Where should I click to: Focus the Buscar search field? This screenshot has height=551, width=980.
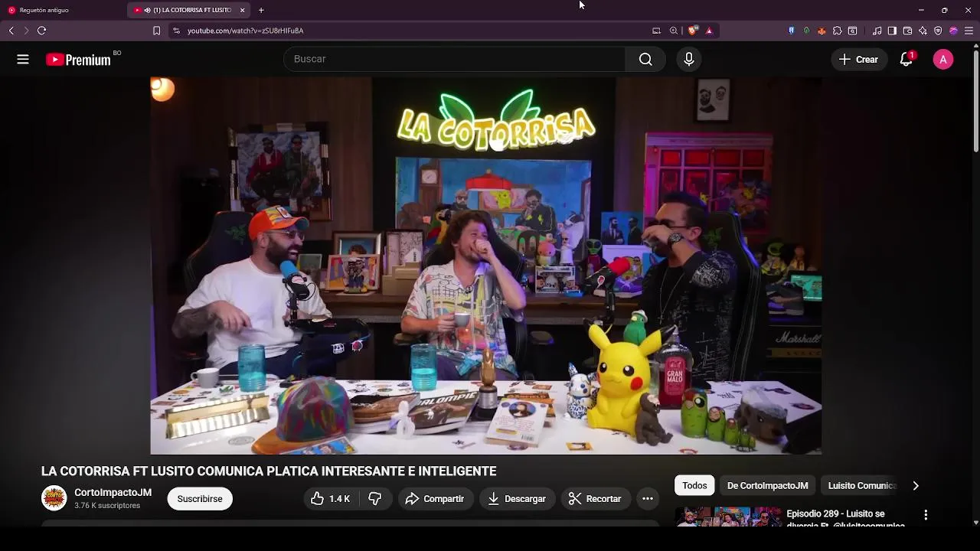(x=455, y=59)
